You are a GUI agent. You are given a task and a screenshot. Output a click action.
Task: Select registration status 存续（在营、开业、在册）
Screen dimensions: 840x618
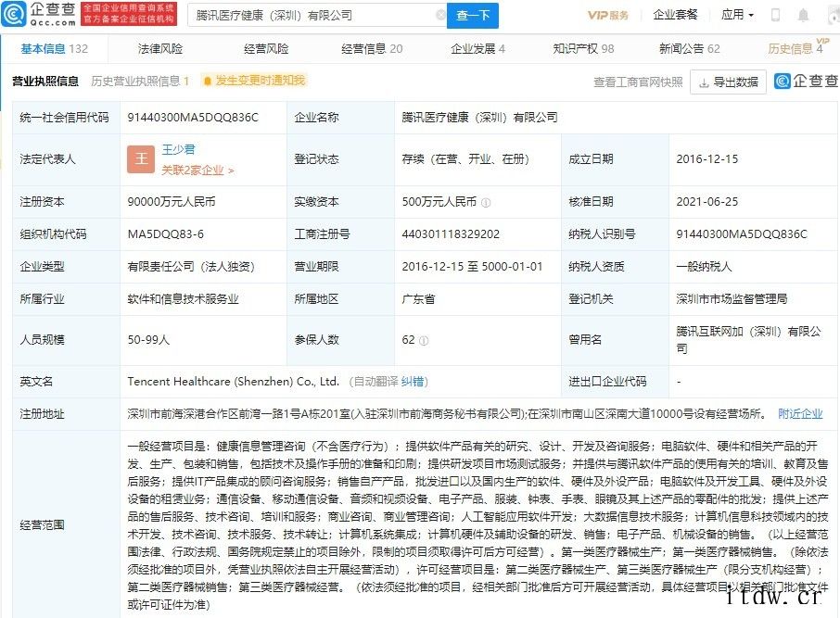pyautogui.click(x=465, y=159)
